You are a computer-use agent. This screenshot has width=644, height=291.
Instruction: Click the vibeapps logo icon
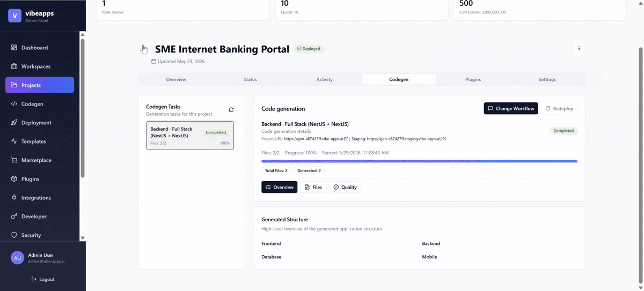pyautogui.click(x=14, y=16)
